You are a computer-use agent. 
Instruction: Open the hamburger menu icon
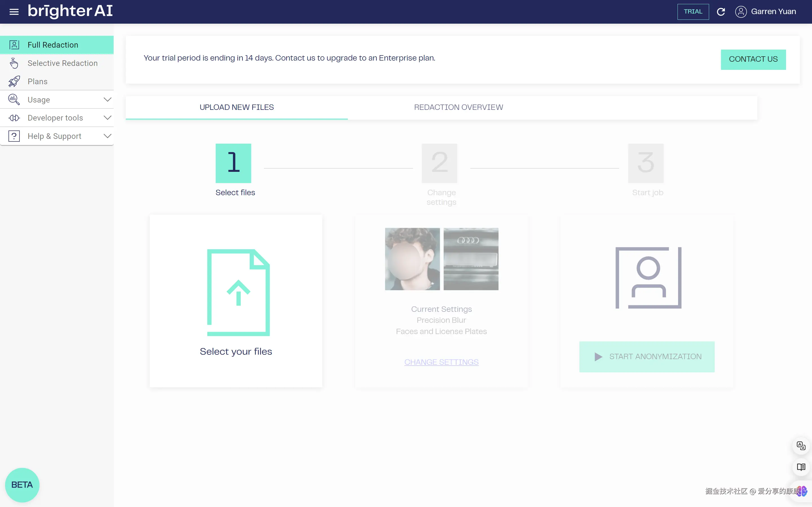[14, 12]
